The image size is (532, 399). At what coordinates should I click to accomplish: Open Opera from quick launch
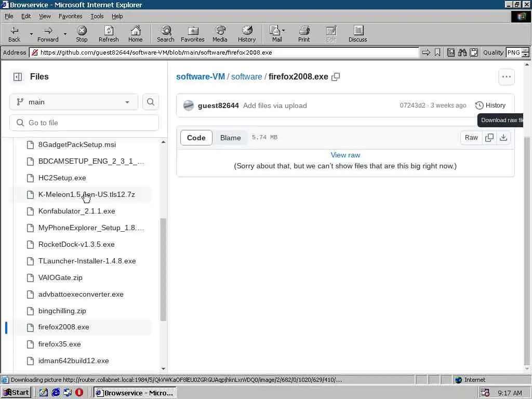(x=79, y=393)
